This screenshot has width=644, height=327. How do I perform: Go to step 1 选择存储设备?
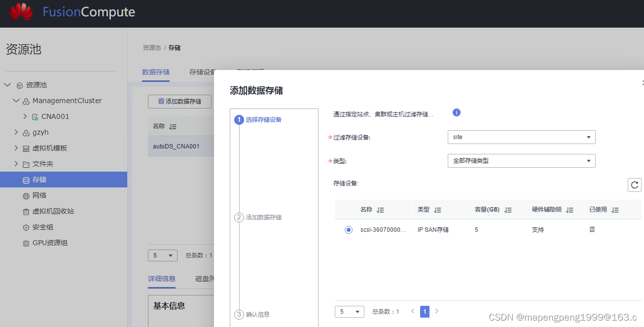click(259, 119)
